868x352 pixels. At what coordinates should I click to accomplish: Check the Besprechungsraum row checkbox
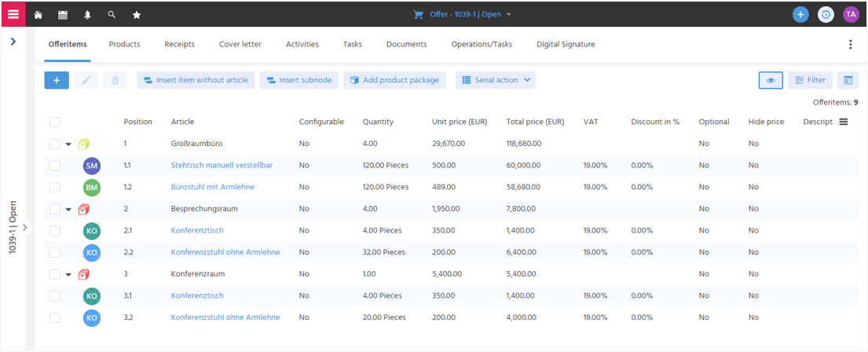point(55,209)
